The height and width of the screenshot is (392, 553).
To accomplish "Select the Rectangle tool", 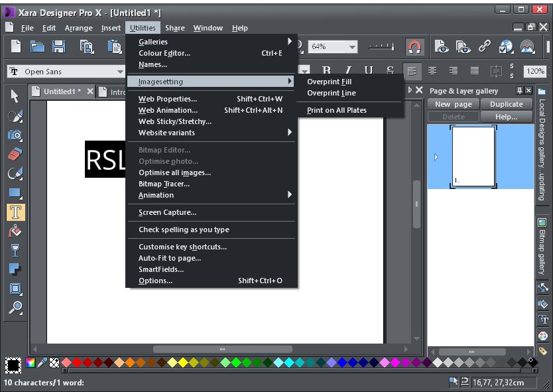I will click(x=15, y=193).
